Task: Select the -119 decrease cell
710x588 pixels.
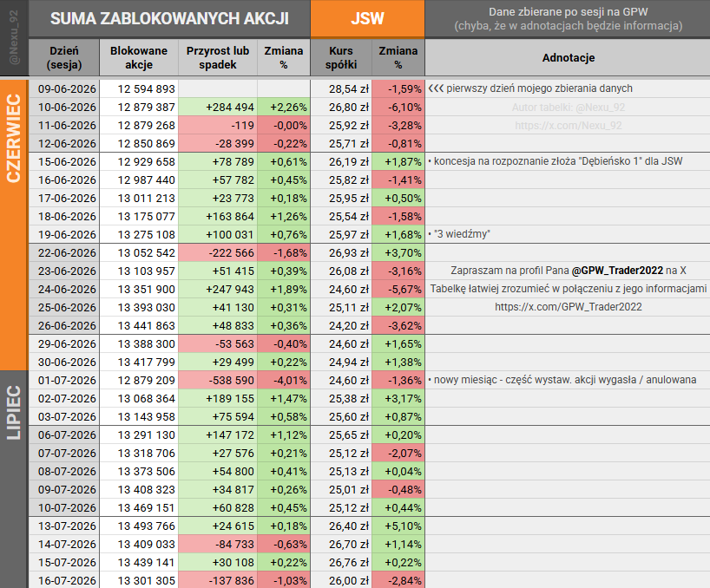Action: (218, 125)
